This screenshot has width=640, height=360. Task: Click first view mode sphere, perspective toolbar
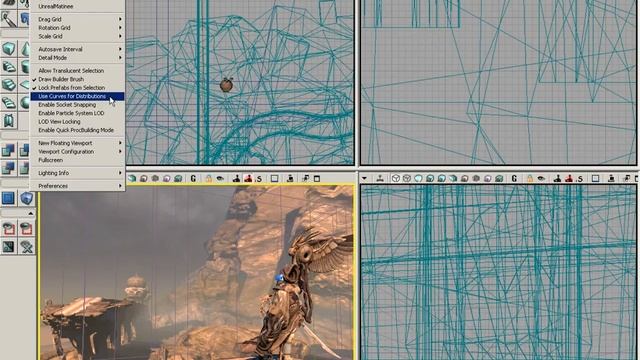pos(132,178)
